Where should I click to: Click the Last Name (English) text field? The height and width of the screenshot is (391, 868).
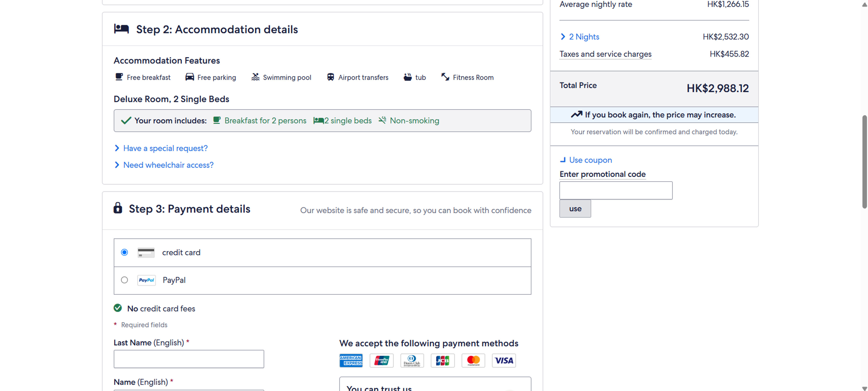[x=189, y=359]
